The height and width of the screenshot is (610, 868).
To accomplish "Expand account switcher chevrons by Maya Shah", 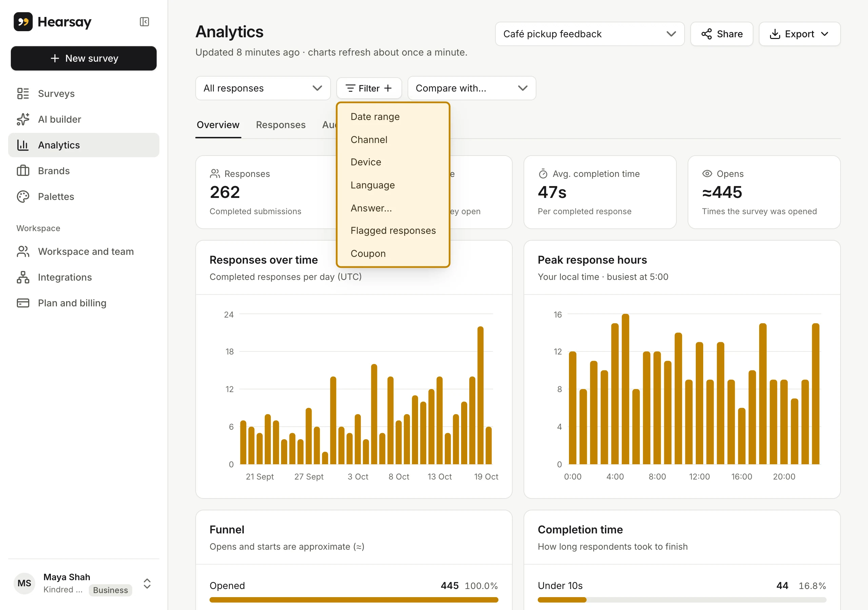I will click(x=147, y=583).
